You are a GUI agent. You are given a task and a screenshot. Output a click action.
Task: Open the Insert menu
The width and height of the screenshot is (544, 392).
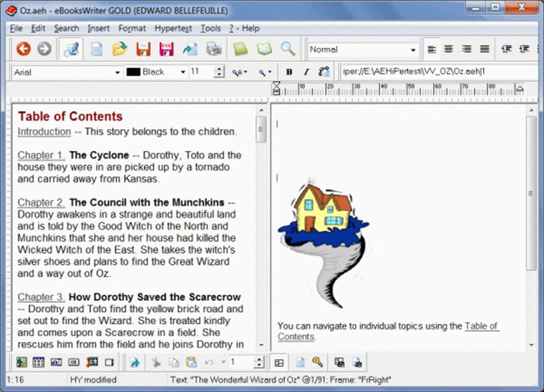click(99, 29)
